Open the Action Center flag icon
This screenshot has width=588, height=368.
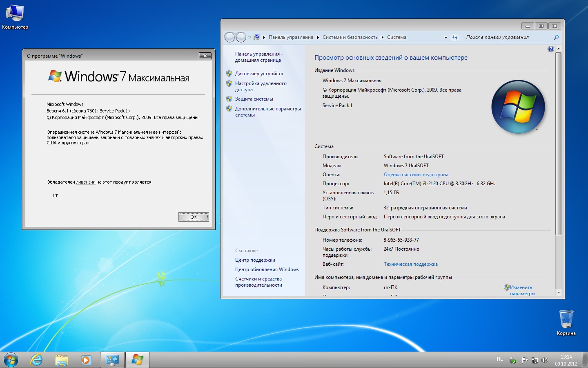(525, 360)
